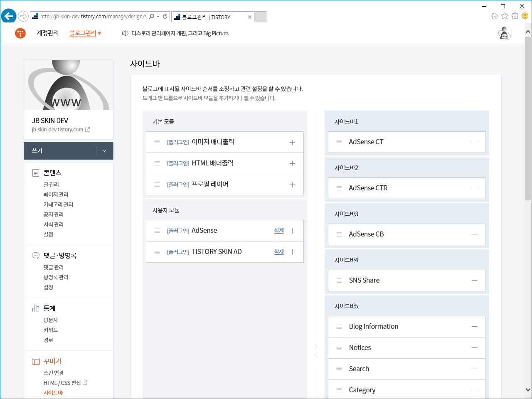The width and height of the screenshot is (532, 399).
Task: Click the right-pointing panel move arrow
Action: coord(316,347)
